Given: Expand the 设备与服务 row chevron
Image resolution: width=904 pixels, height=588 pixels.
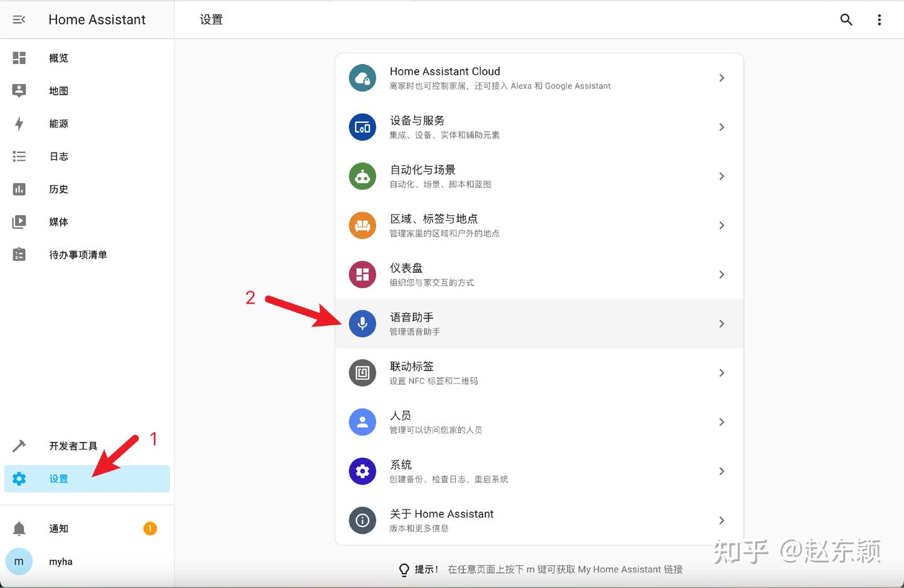Looking at the screenshot, I should (721, 127).
